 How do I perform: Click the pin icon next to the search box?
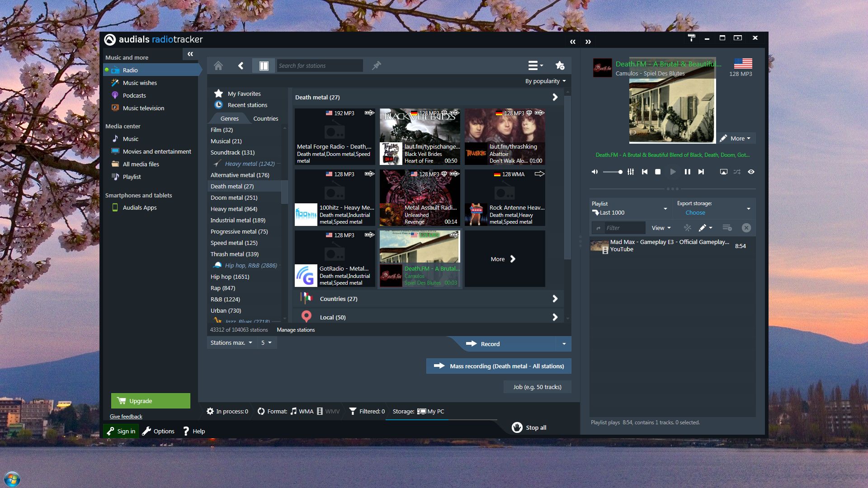(376, 66)
